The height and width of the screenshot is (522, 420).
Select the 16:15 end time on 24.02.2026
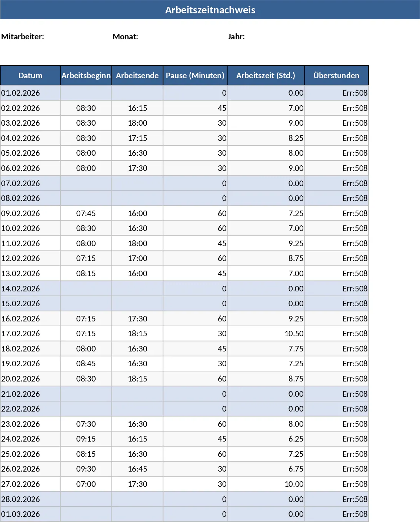137,439
